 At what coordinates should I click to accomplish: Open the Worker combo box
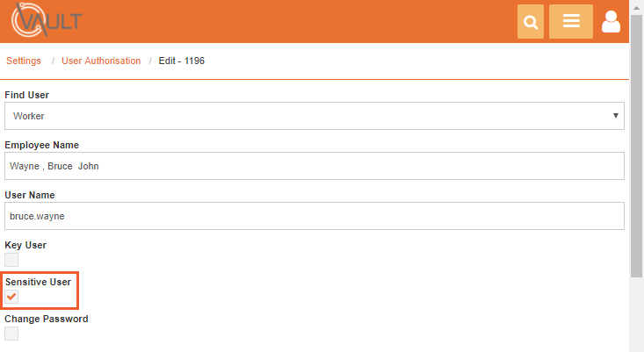coord(315,116)
